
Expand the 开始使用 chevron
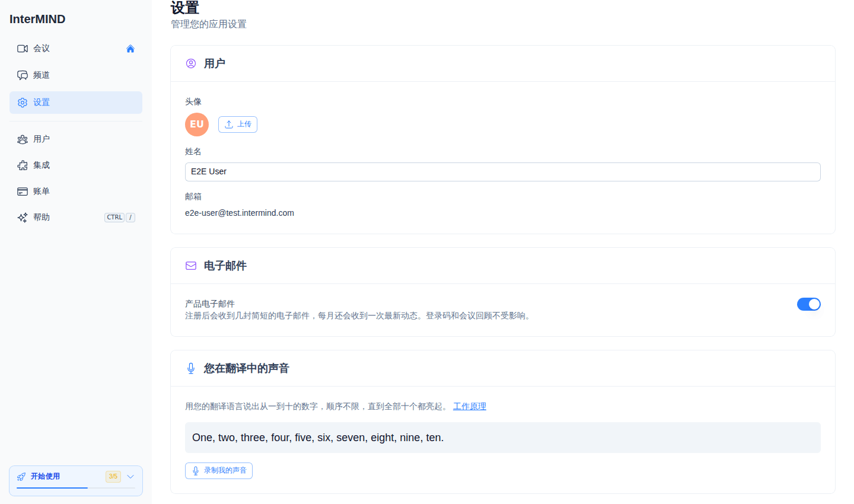[x=130, y=477]
